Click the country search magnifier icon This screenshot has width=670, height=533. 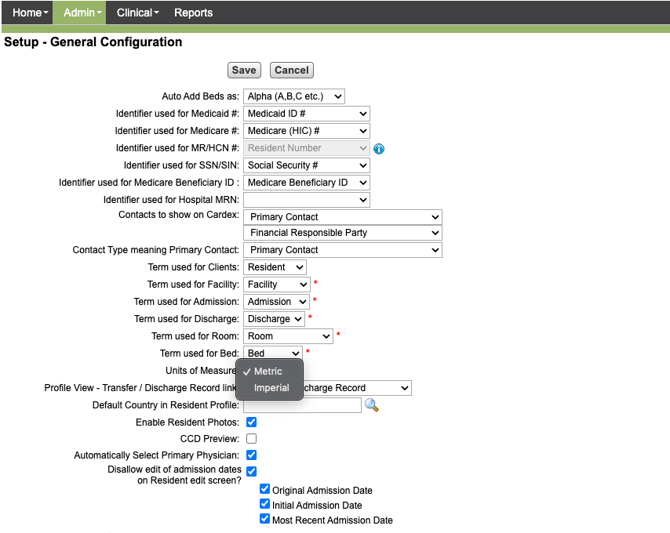[371, 405]
